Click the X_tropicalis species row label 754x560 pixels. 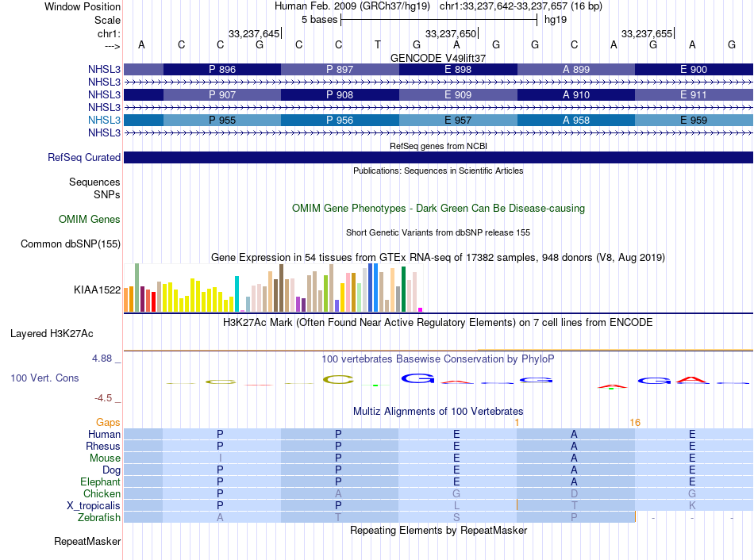[x=94, y=506]
